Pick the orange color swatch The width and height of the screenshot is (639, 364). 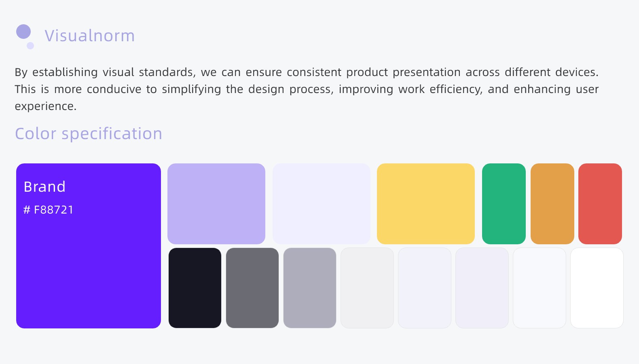coord(552,203)
